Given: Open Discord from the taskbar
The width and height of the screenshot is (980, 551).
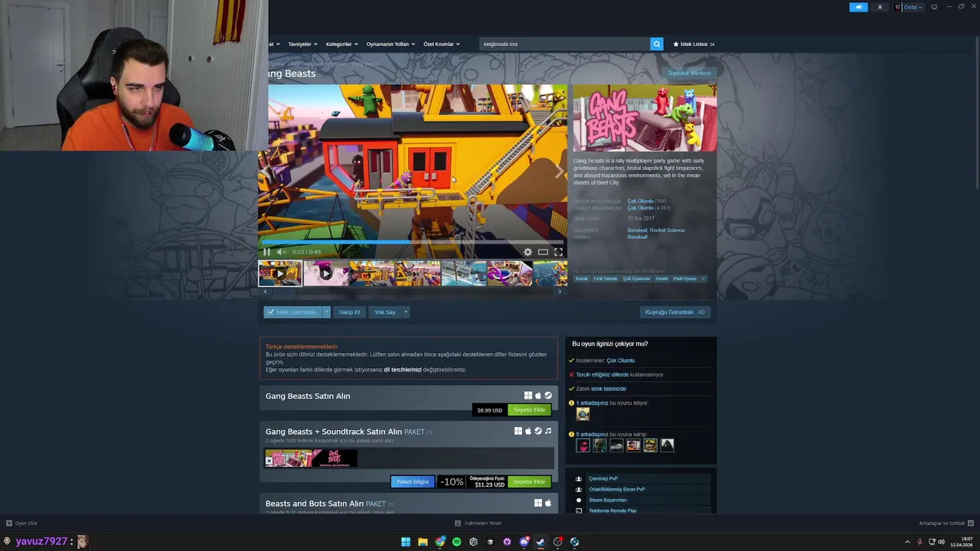Looking at the screenshot, I should (x=524, y=542).
